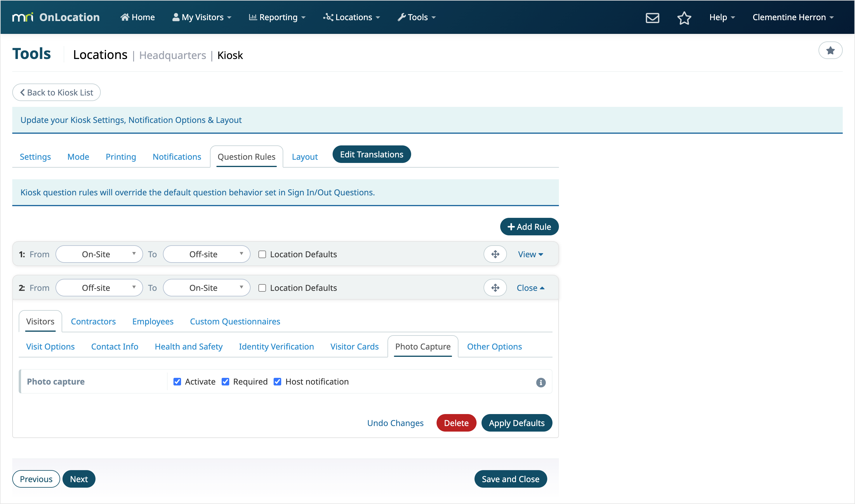855x504 pixels.
Task: Expand rule 1 with View
Action: pos(530,254)
